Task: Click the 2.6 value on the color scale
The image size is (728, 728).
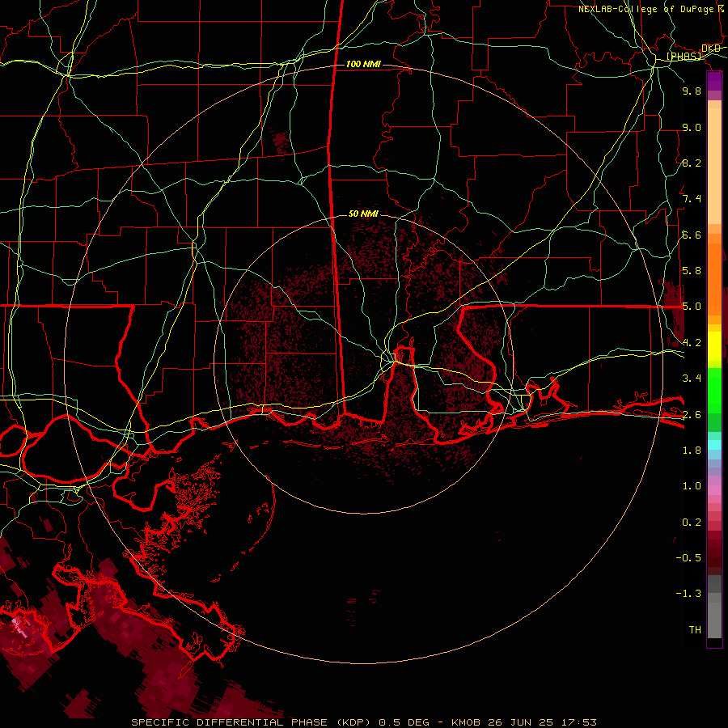Action: click(x=692, y=415)
